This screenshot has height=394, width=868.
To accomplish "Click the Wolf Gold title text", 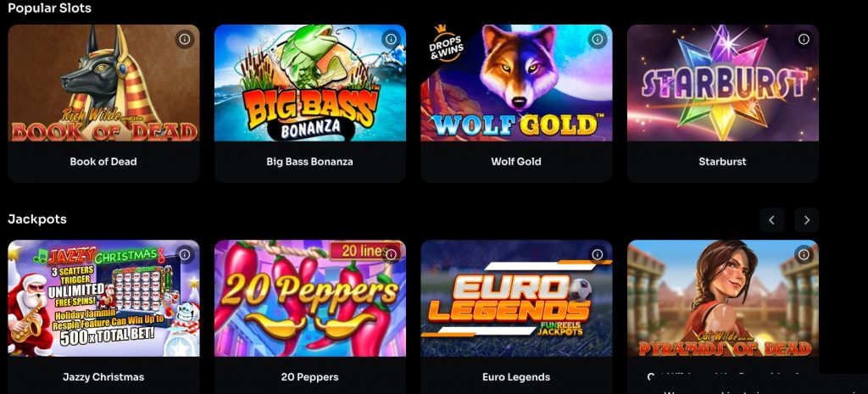I will coord(516,162).
